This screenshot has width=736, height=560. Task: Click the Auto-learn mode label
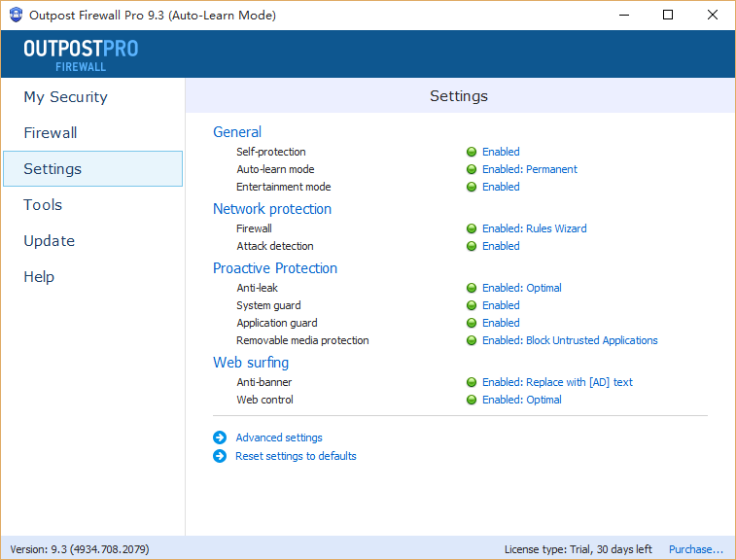275,169
